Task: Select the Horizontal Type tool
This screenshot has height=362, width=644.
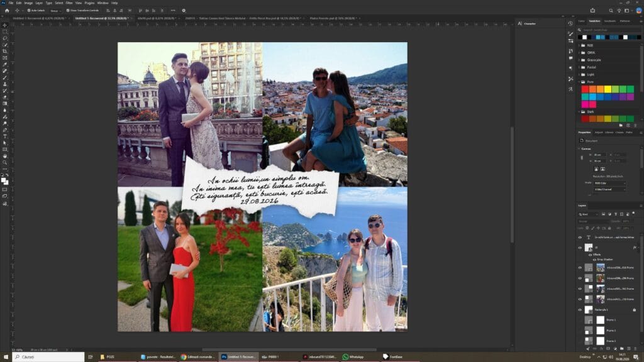Action: (x=5, y=136)
